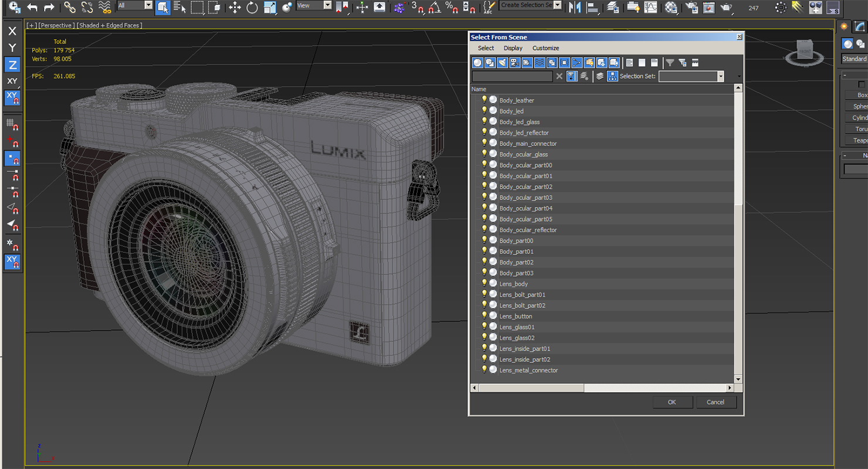The height and width of the screenshot is (469, 868).
Task: Open the Display menu in dialog
Action: 513,48
